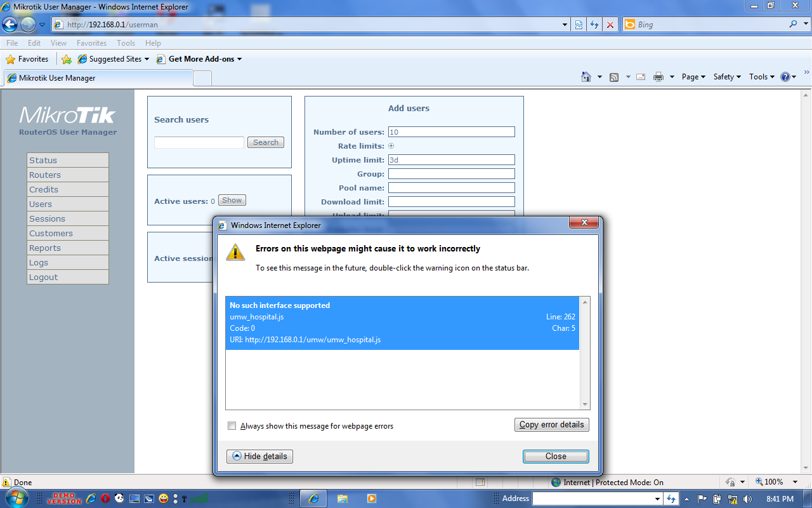Click Get More Add-ons favorites link
The image size is (812, 508).
coord(199,59)
